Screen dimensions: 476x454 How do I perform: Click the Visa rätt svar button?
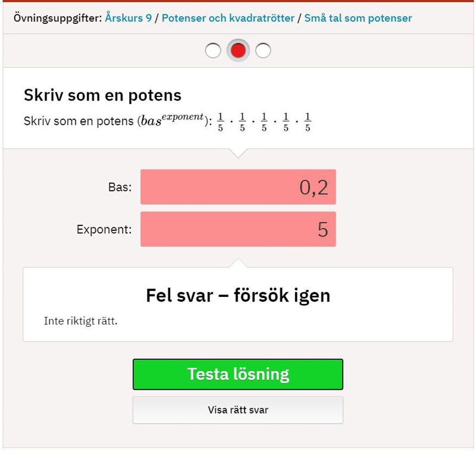pos(238,410)
